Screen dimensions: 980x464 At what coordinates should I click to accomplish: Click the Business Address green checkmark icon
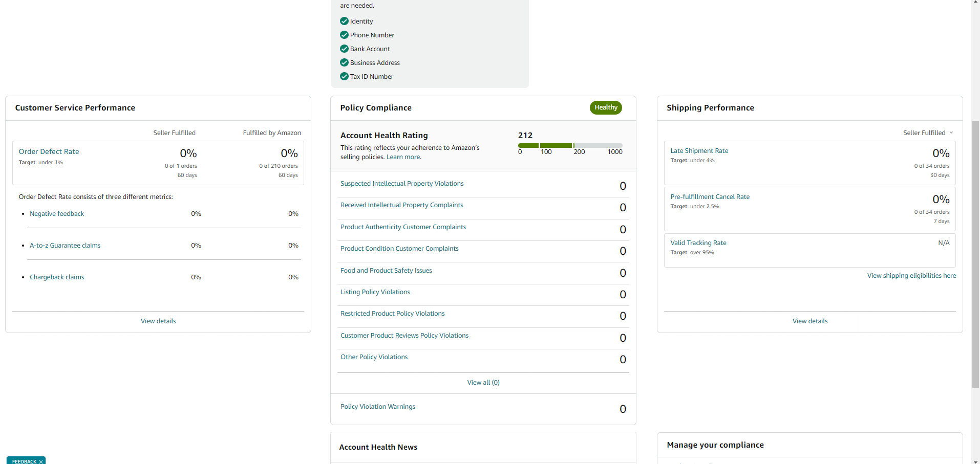point(344,62)
